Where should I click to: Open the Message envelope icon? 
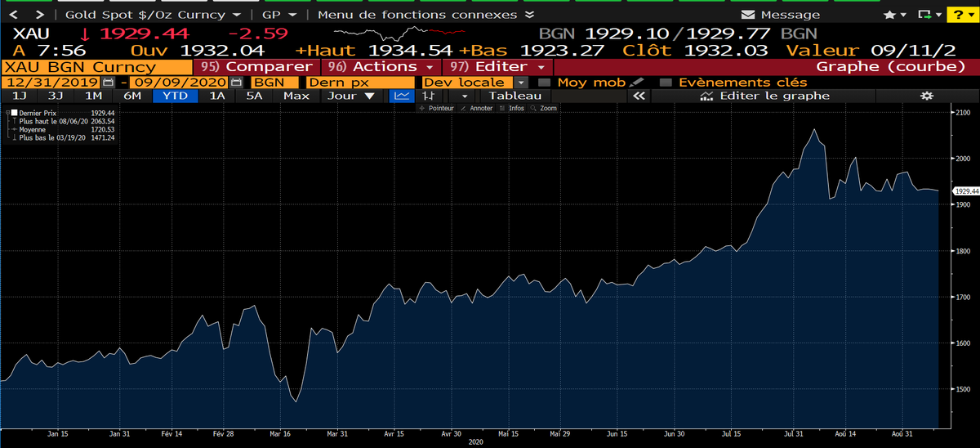[747, 15]
